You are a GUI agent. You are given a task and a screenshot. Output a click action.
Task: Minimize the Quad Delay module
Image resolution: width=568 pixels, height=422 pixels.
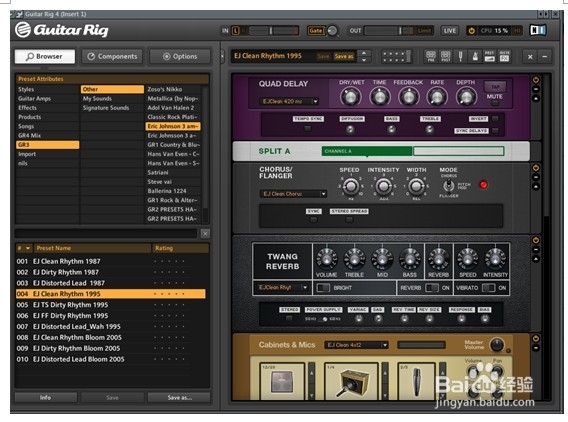536,89
